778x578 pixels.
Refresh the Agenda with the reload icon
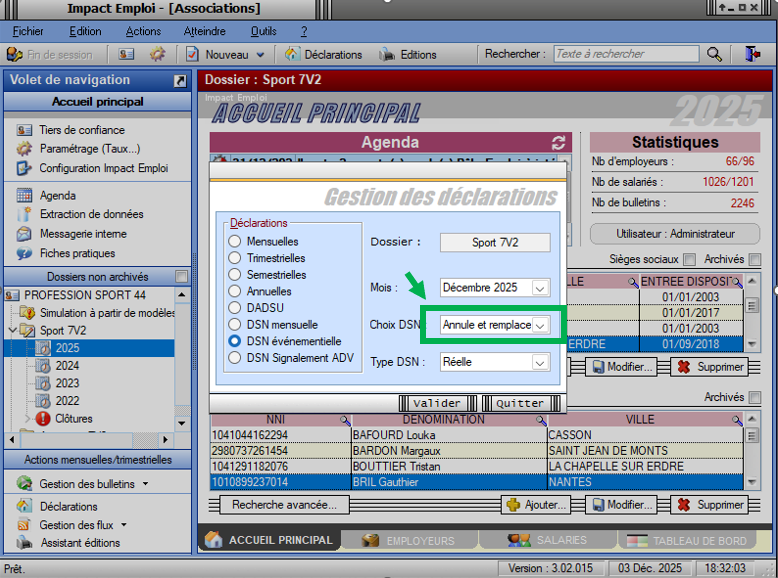558,143
